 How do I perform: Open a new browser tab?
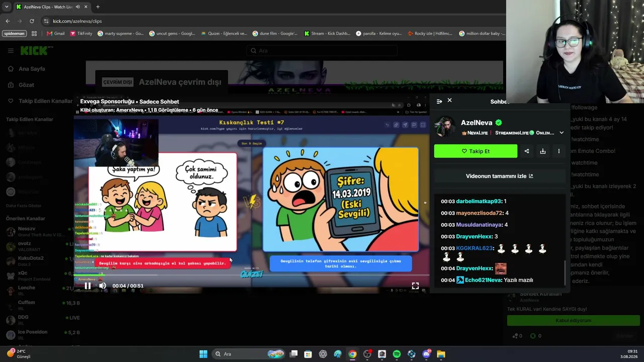click(98, 7)
